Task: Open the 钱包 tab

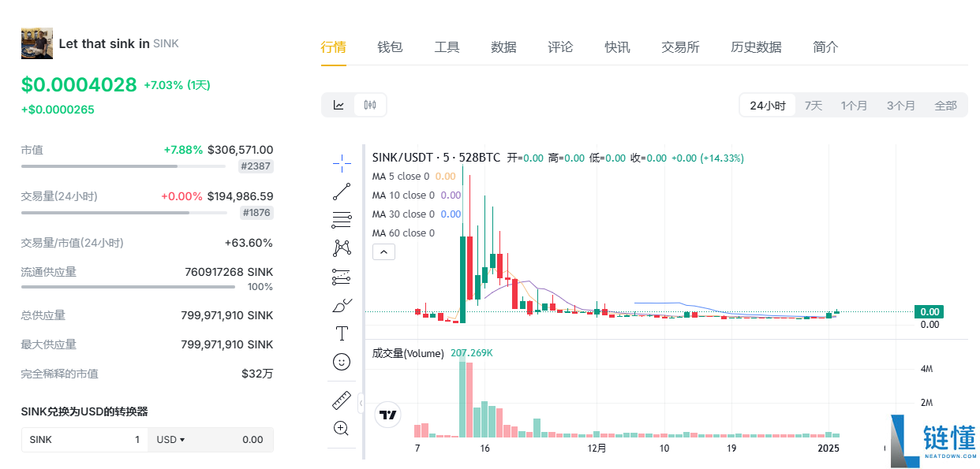Action: (390, 47)
